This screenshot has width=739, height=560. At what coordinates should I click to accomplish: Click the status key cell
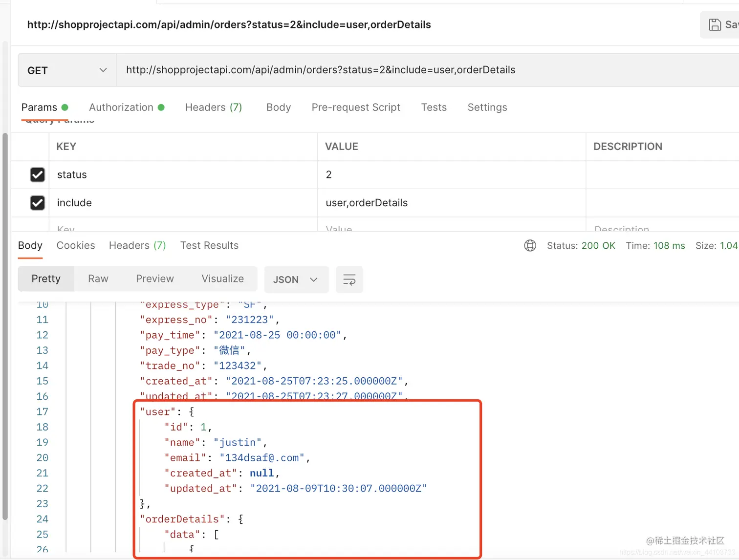point(183,175)
